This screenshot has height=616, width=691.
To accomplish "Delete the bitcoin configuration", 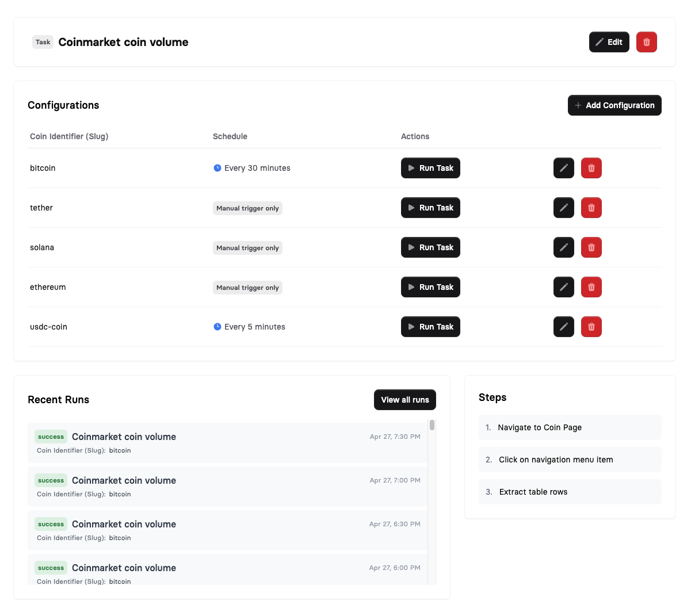I will click(591, 168).
